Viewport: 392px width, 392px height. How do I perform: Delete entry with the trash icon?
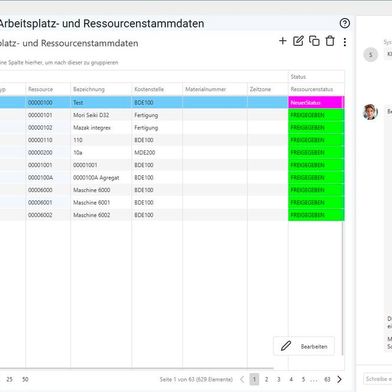(x=330, y=41)
